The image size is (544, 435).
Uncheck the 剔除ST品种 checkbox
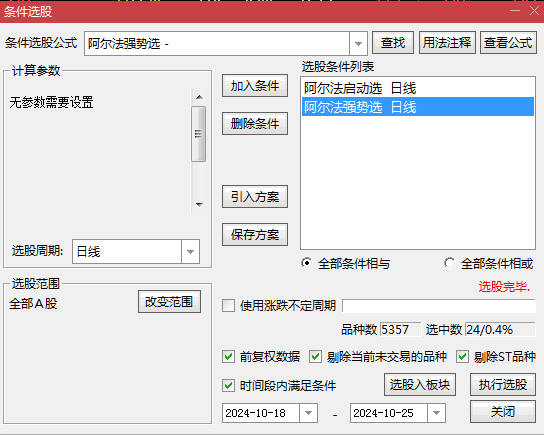462,357
